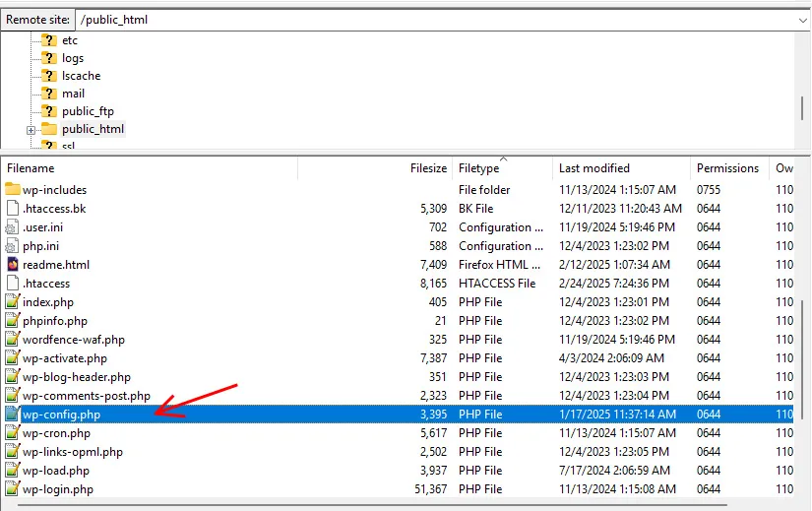The height and width of the screenshot is (511, 812).
Task: Select the mail folder in tree
Action: coord(73,94)
